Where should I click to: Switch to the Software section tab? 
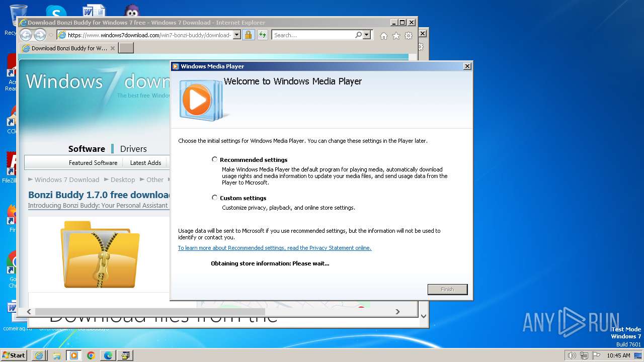(x=87, y=149)
